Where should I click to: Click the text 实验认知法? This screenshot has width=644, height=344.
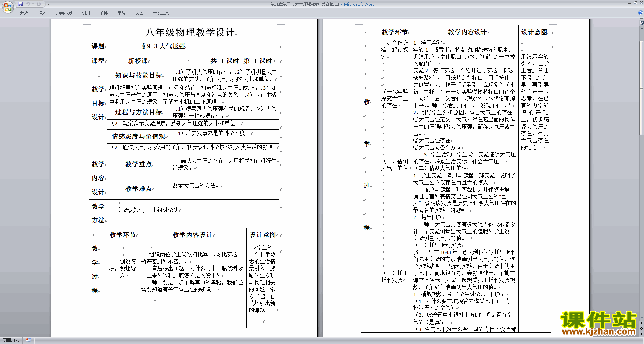coord(130,210)
